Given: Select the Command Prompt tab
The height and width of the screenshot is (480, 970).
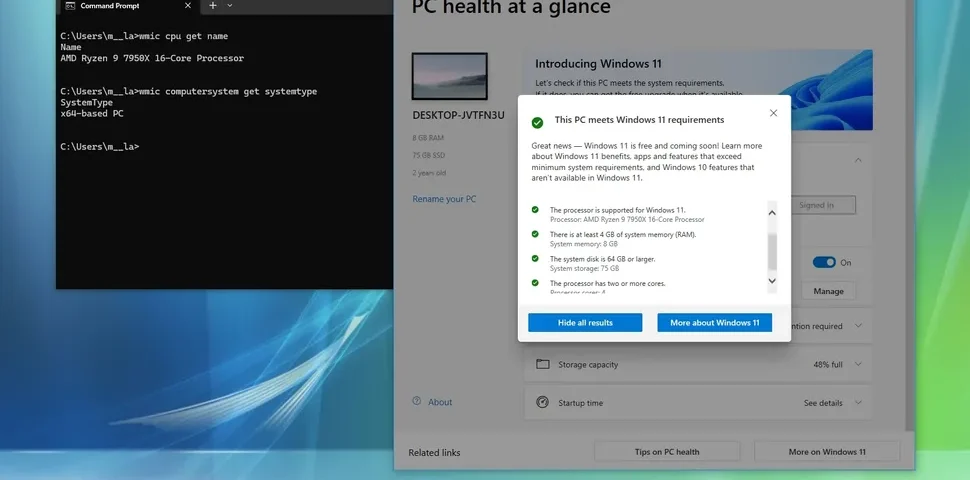Looking at the screenshot, I should 129,6.
